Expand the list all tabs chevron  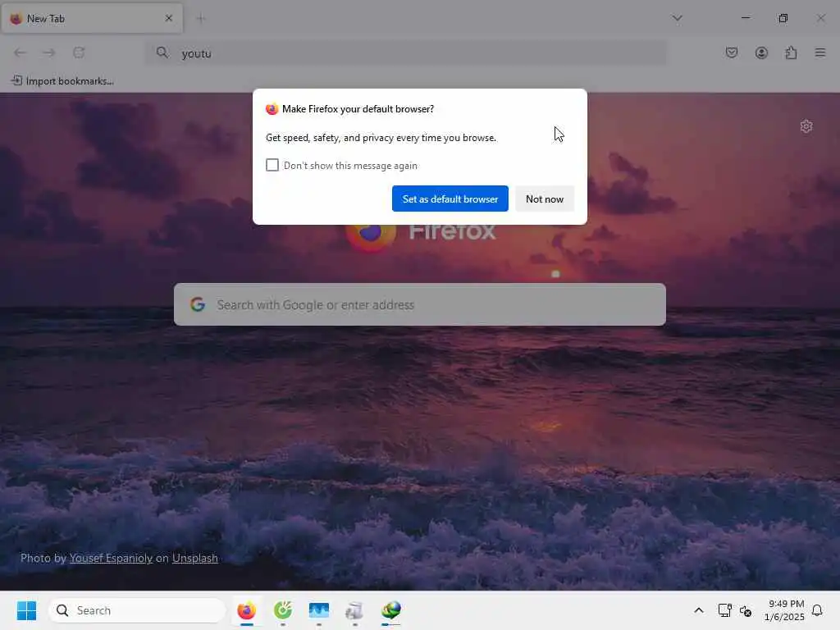click(x=677, y=18)
